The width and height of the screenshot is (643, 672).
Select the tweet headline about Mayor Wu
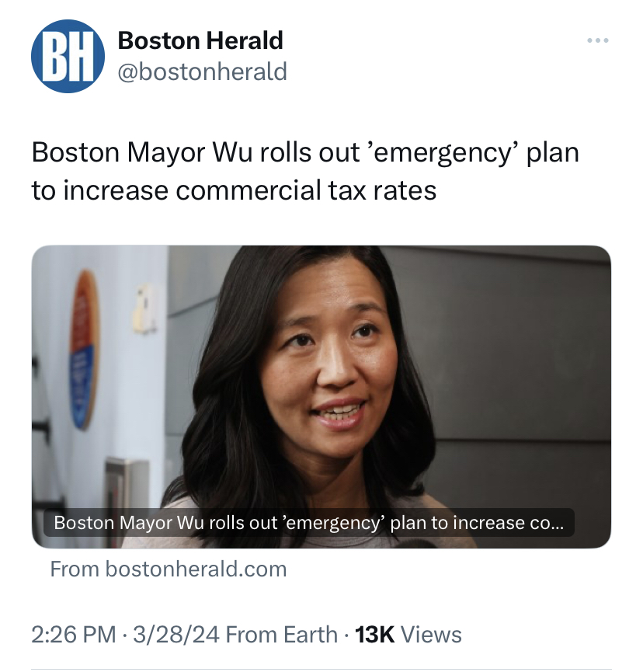(305, 171)
